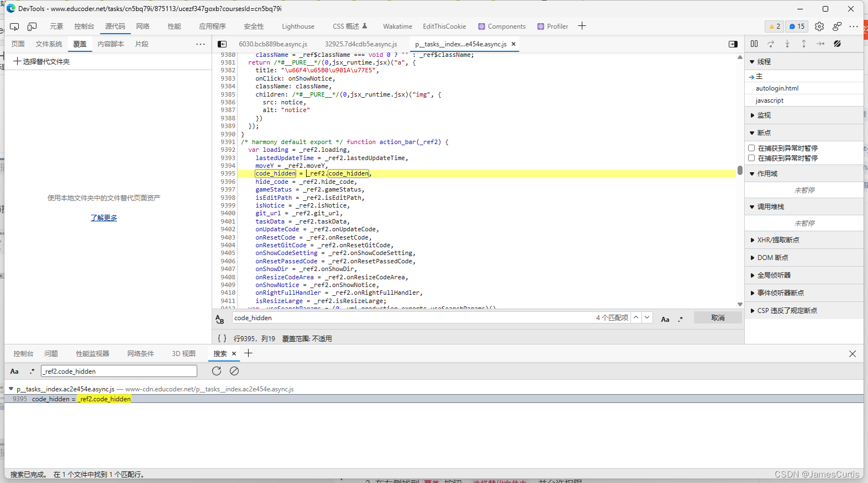Hide the debugger sidebar pane
The width and height of the screenshot is (868, 483).
733,44
